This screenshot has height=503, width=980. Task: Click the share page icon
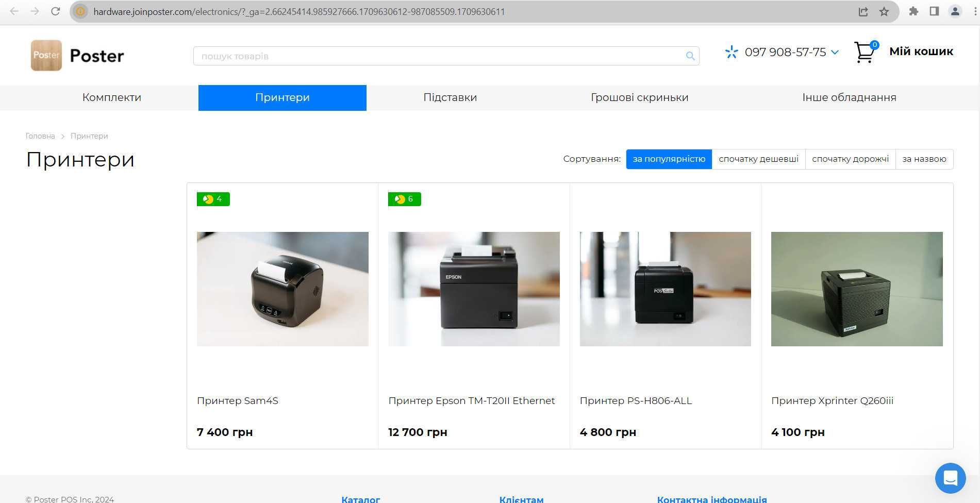[x=863, y=11]
